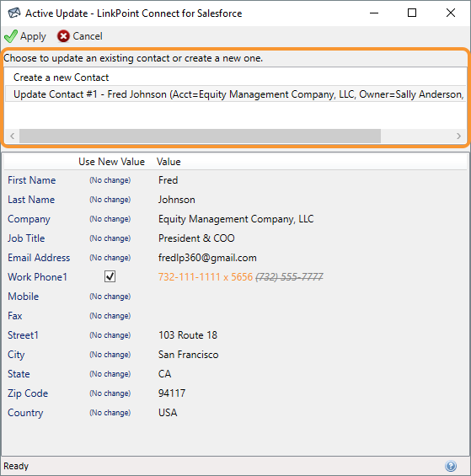Click the First Name field label

pyautogui.click(x=31, y=180)
